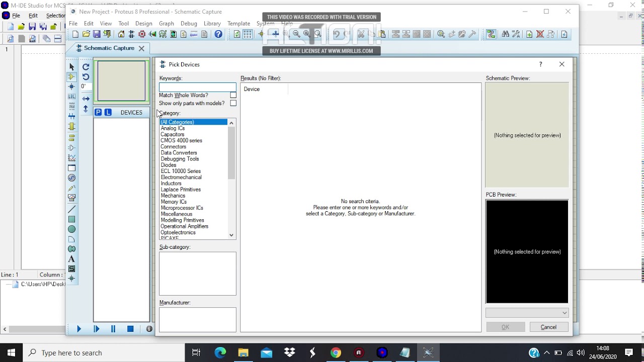
Task: Open the Graph menu
Action: [167, 24]
